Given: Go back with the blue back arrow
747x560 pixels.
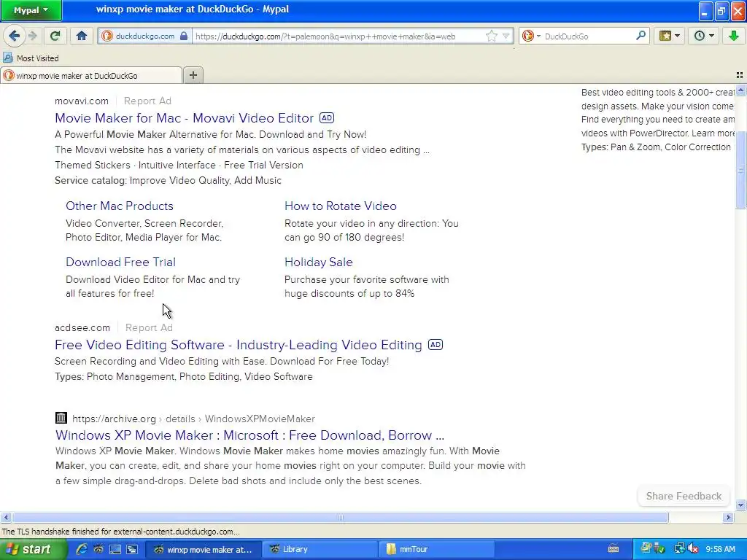Looking at the screenshot, I should click(15, 36).
